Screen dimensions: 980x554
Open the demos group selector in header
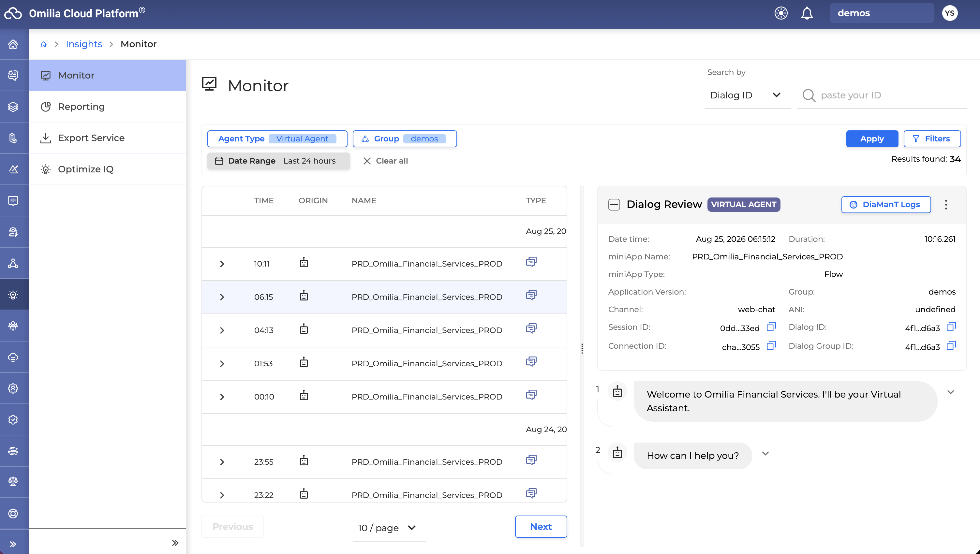tap(882, 13)
